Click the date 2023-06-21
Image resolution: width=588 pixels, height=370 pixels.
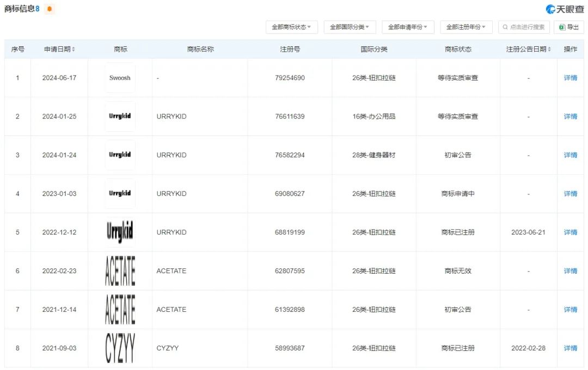pyautogui.click(x=528, y=232)
